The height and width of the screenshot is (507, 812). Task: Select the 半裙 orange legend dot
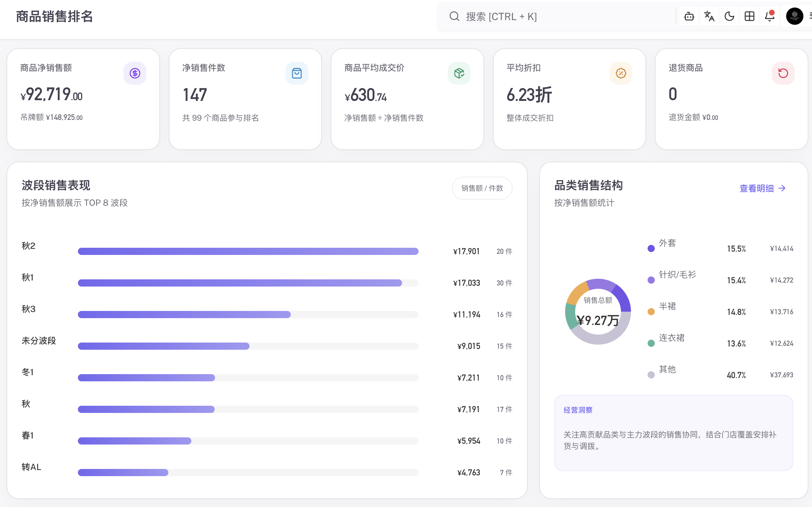(651, 312)
